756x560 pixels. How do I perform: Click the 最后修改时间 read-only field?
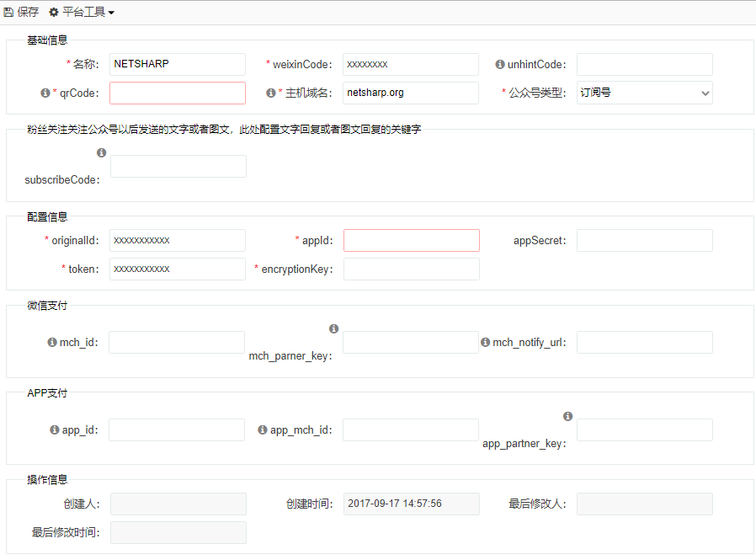point(178,532)
